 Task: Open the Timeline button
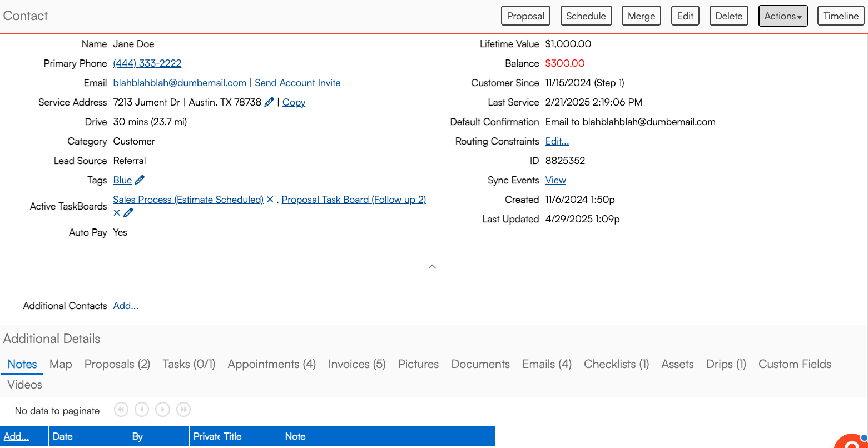(x=841, y=16)
